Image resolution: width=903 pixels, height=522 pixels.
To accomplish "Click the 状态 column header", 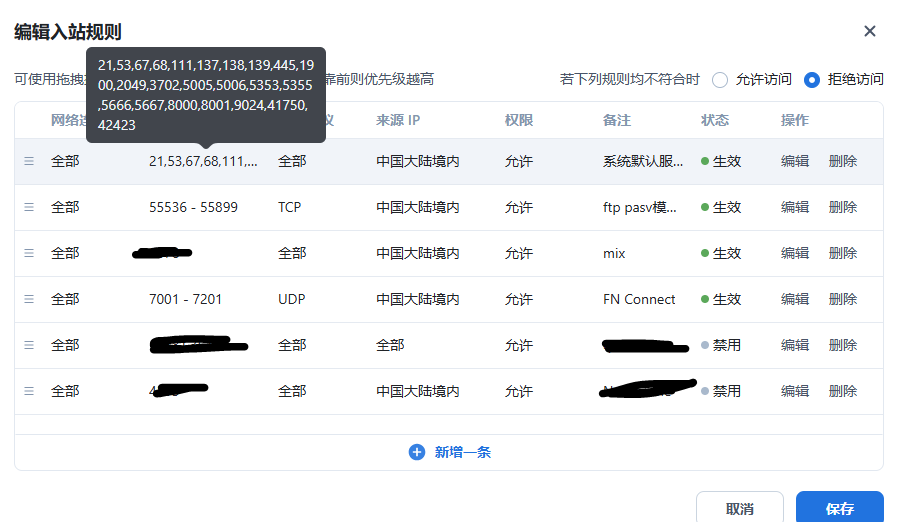I will 715,120.
